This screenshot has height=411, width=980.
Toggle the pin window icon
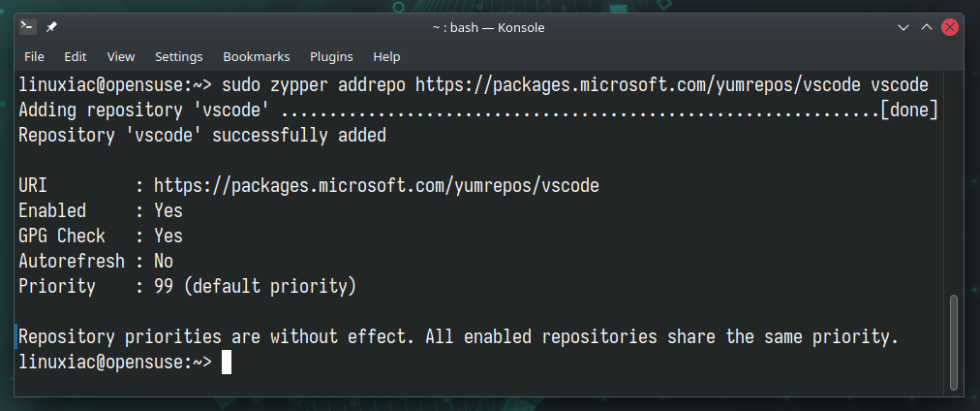52,27
